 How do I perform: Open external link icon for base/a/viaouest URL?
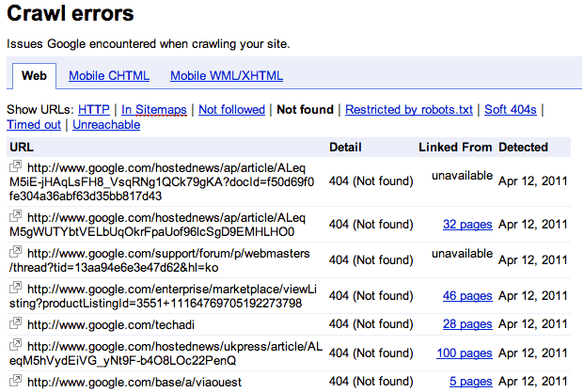pos(16,381)
